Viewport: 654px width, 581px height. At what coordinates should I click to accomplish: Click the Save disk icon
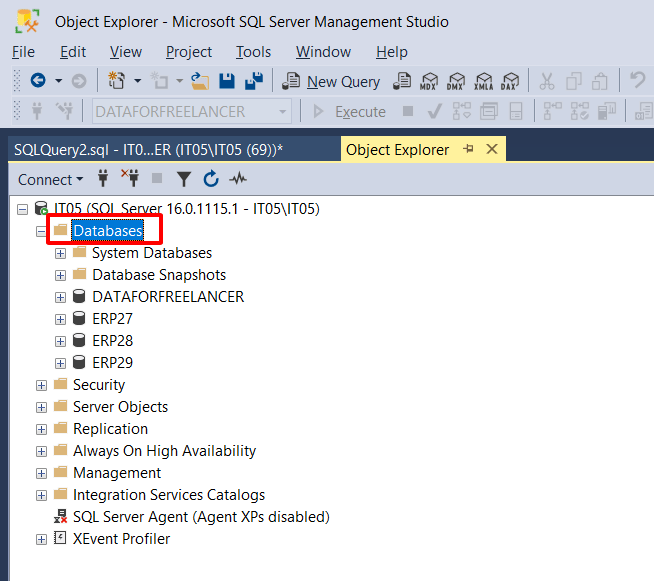[x=227, y=80]
